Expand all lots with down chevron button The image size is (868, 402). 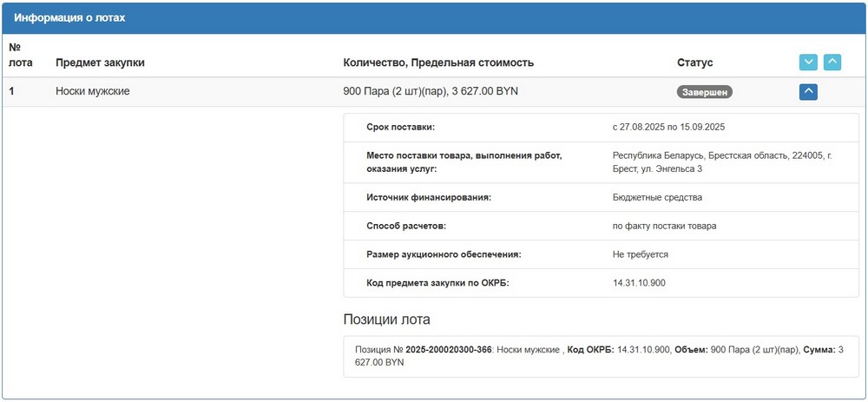tap(808, 63)
